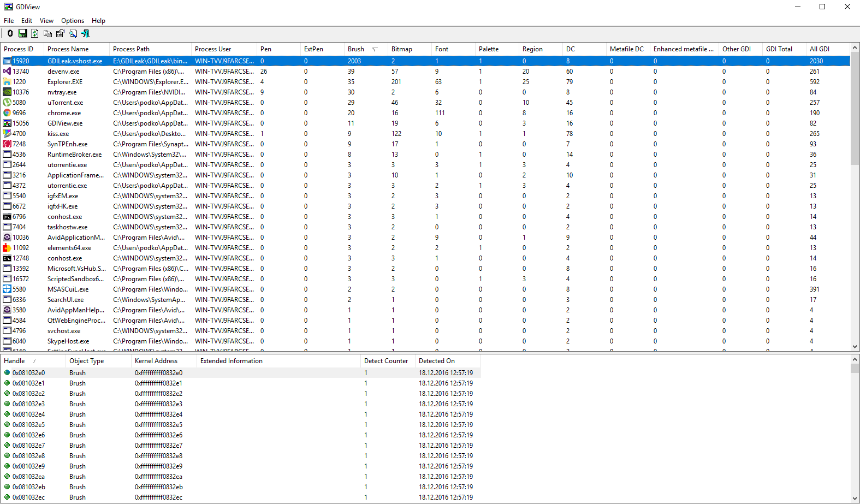The image size is (860, 504).
Task: Sort lower pane by Object Type column
Action: click(98, 361)
